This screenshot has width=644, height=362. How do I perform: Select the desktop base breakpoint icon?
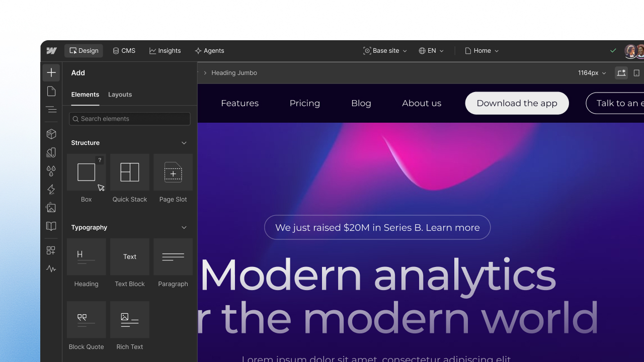tap(621, 73)
